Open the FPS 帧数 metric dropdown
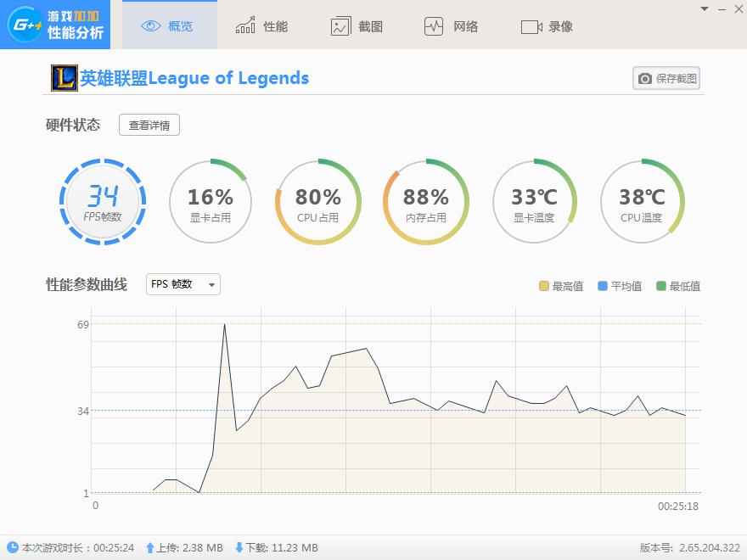This screenshot has height=560, width=747. point(182,284)
